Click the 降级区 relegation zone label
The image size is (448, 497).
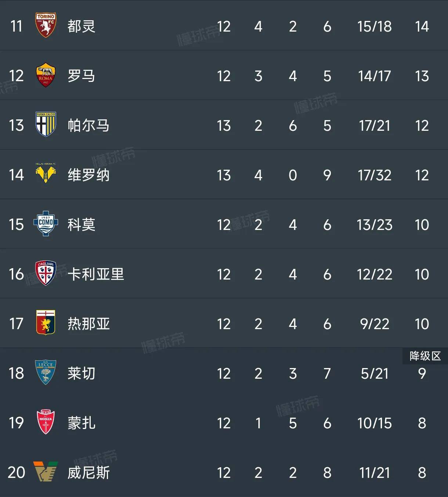425,356
